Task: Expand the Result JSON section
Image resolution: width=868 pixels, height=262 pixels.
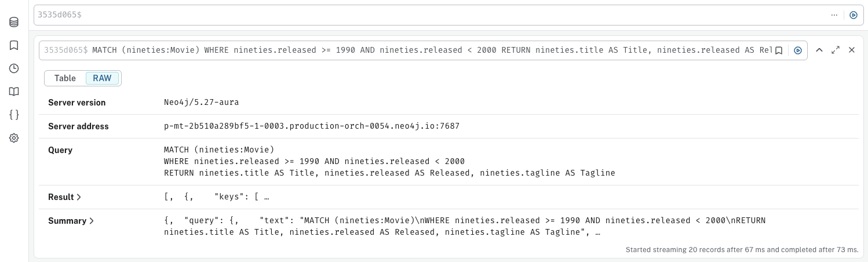Action: click(64, 197)
